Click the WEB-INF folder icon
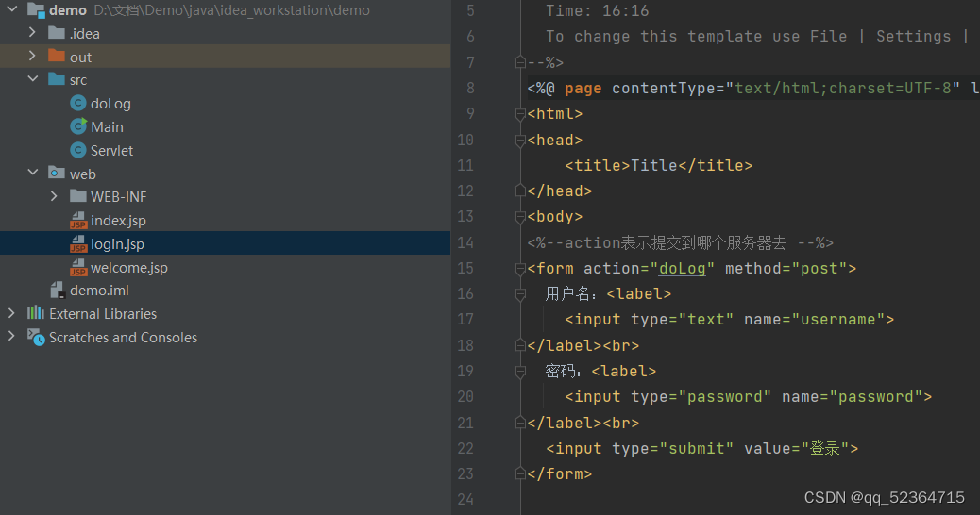980x515 pixels. click(x=78, y=196)
